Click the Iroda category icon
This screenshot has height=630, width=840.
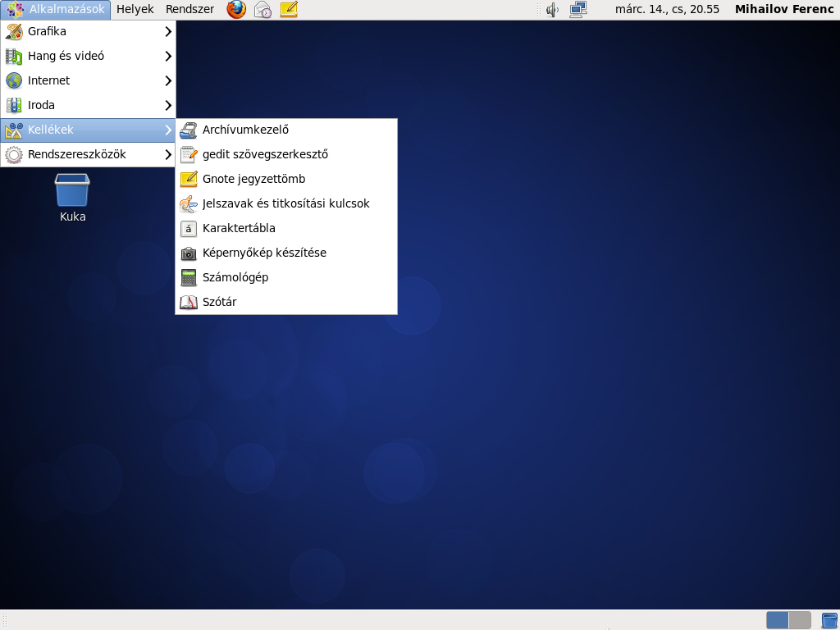point(14,106)
